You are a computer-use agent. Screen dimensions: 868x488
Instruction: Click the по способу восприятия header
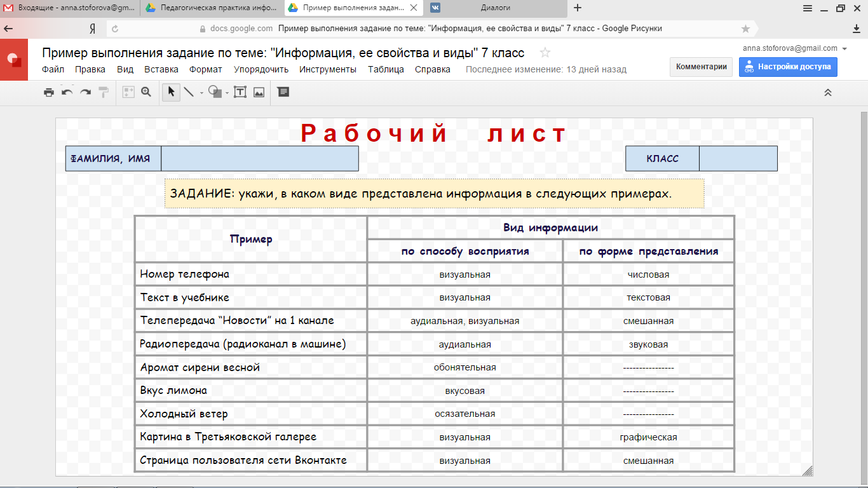(465, 251)
